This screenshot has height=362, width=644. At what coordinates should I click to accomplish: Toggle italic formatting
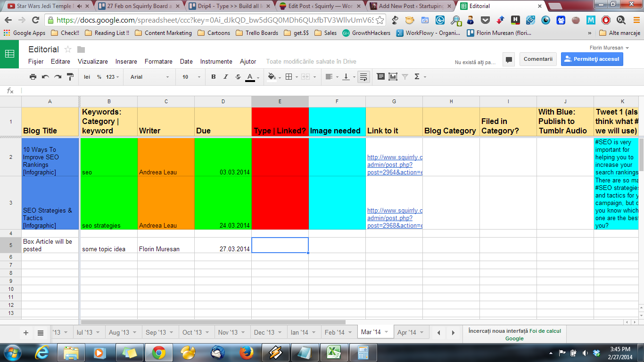click(x=225, y=77)
